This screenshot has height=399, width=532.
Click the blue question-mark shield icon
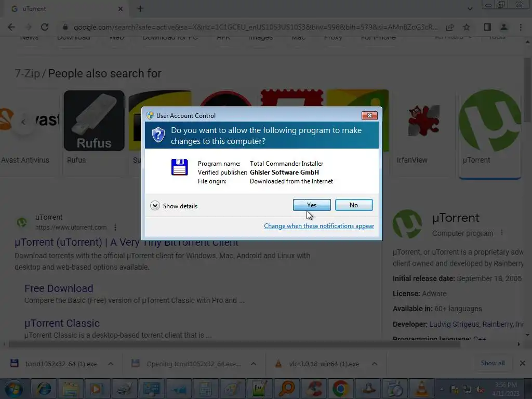click(x=158, y=135)
